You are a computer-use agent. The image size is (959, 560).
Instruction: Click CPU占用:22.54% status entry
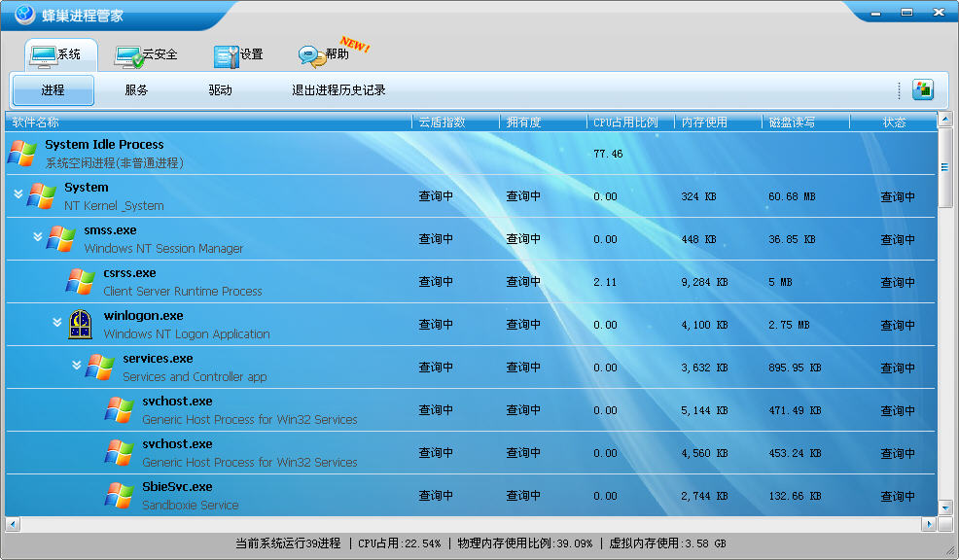400,543
